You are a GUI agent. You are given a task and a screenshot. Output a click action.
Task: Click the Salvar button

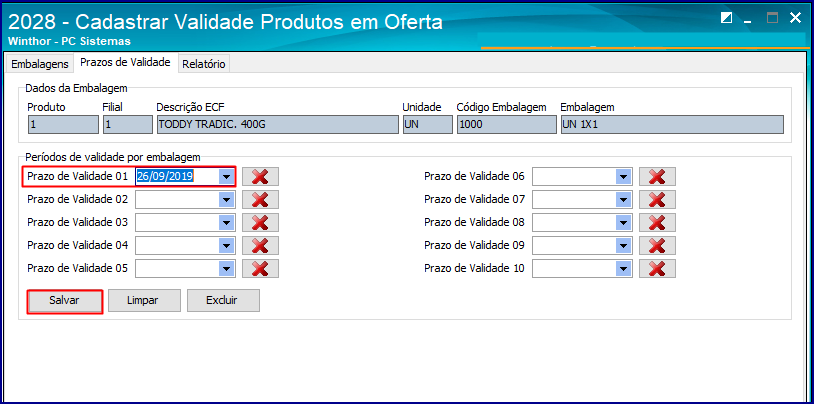tap(64, 301)
